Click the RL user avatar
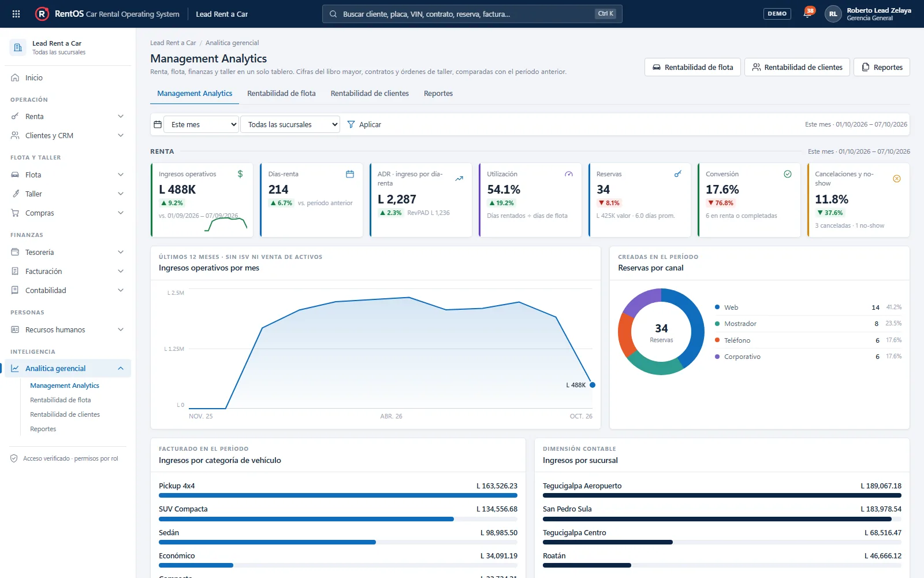Screen dimensions: 924x578 [833, 14]
